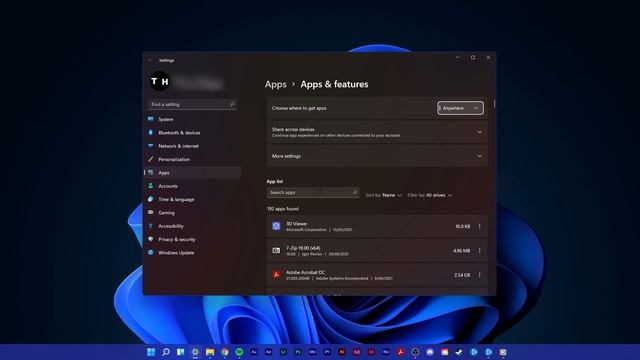Click the Search apps input field
This screenshot has width=640, height=360.
[313, 192]
